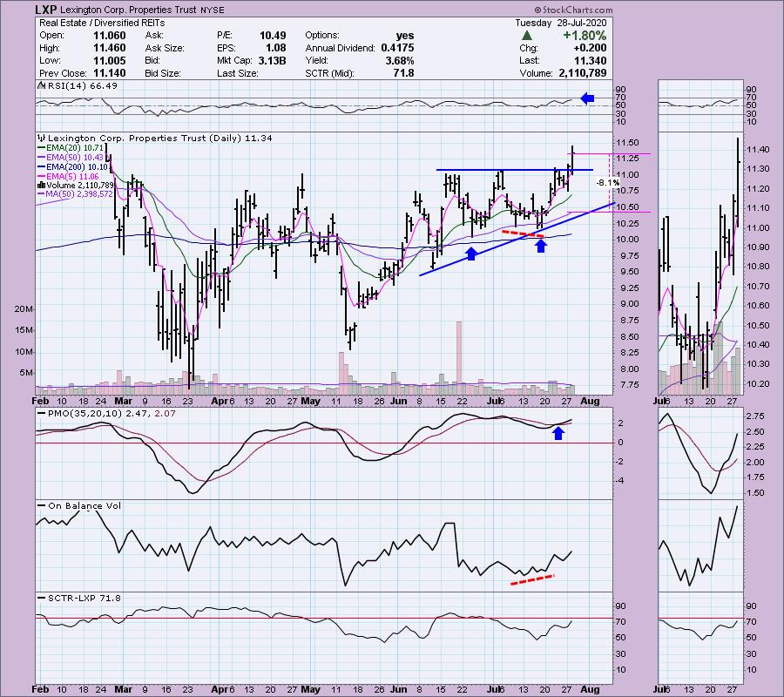Click the +1.80% percent change

pyautogui.click(x=585, y=36)
